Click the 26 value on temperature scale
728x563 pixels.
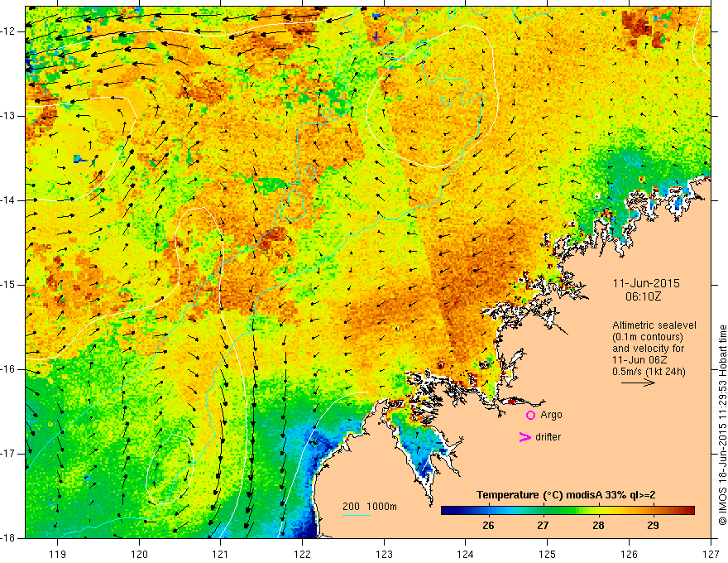[488, 526]
